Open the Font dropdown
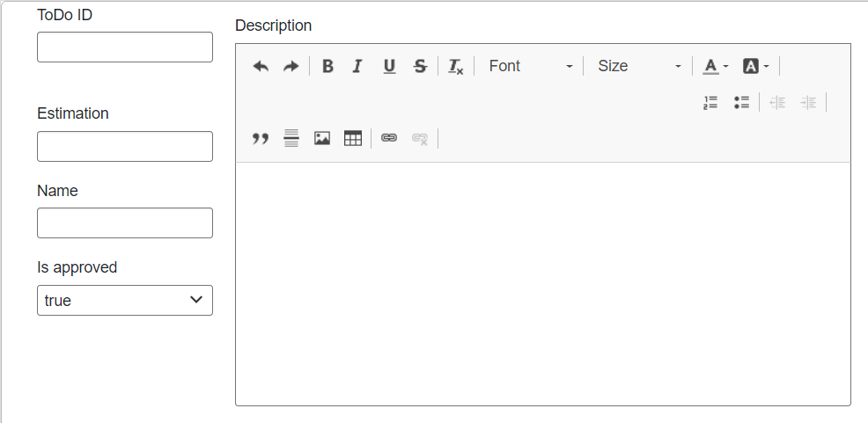868x423 pixels. 530,67
